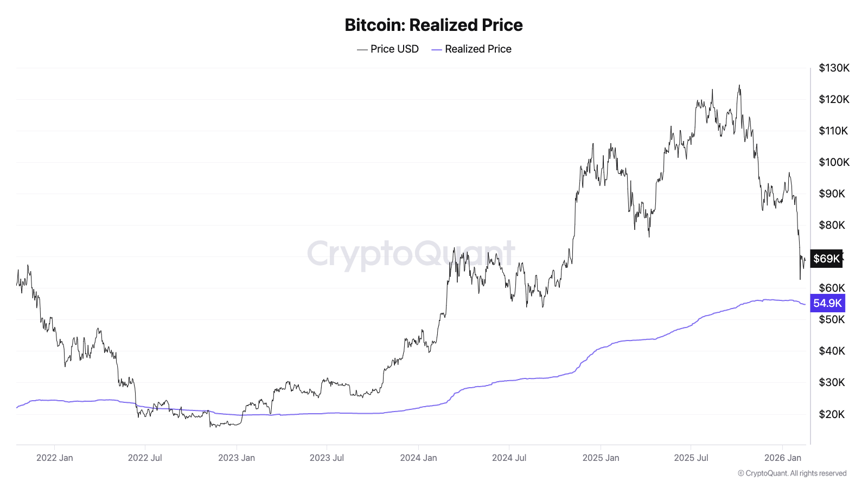Select the 2025 Jul x-axis label
The image size is (868, 488).
click(x=691, y=458)
